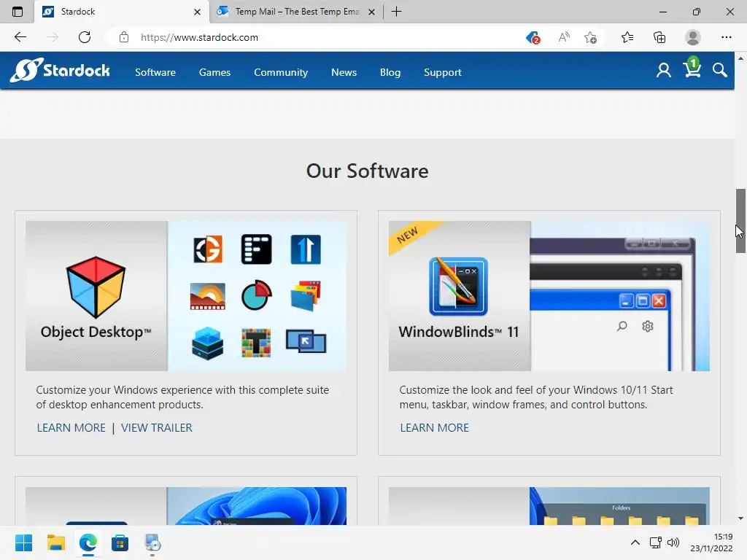Click the overlapping blue screens icon
Screen dimensions: 747x560
306,341
